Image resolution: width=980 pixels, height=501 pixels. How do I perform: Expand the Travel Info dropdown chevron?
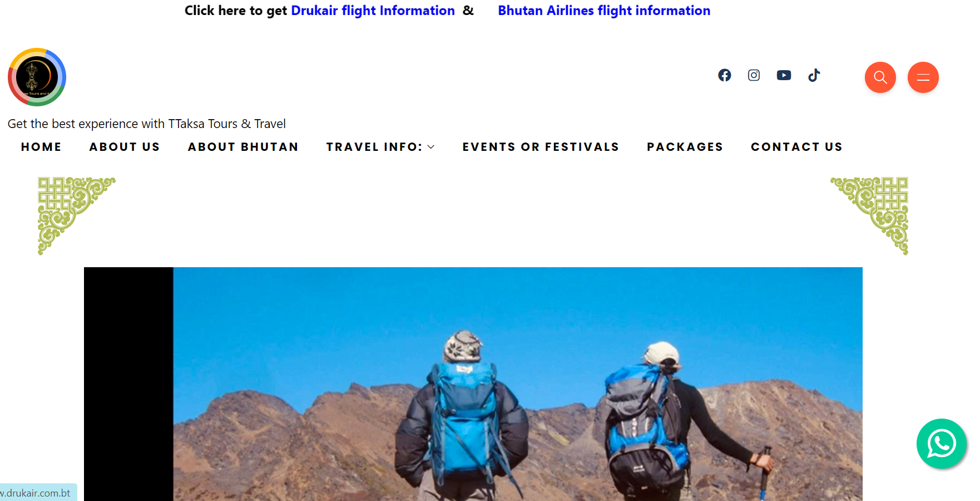point(430,147)
